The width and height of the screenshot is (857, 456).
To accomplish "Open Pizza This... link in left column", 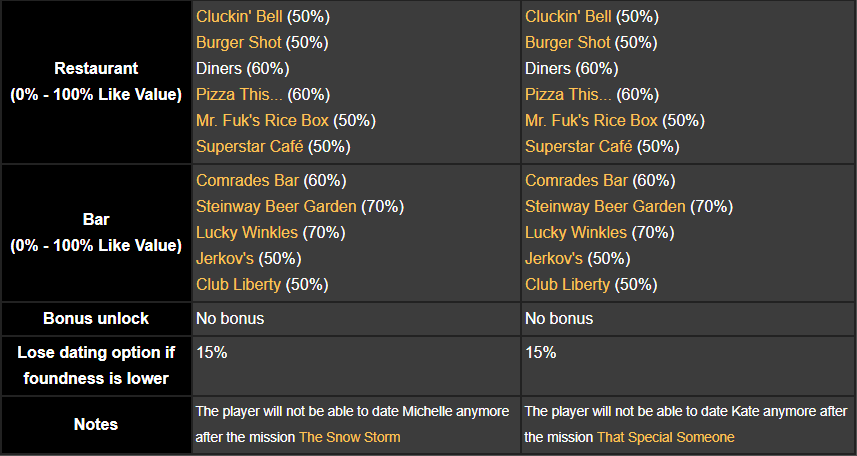I will pos(240,95).
